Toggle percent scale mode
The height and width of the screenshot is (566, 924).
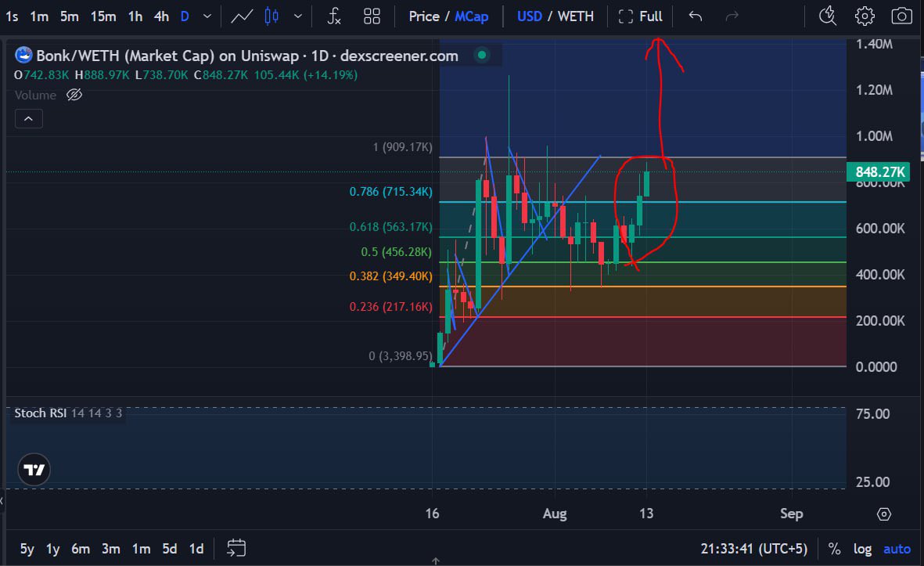click(x=834, y=550)
